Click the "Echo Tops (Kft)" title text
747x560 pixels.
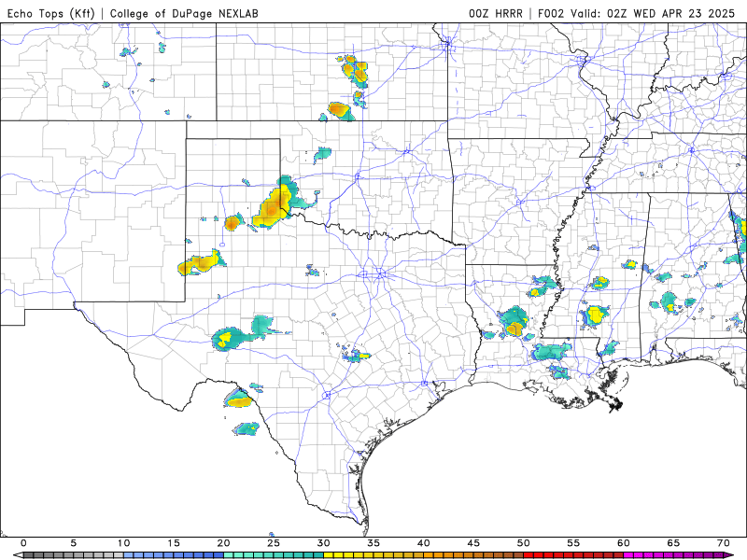click(x=51, y=13)
